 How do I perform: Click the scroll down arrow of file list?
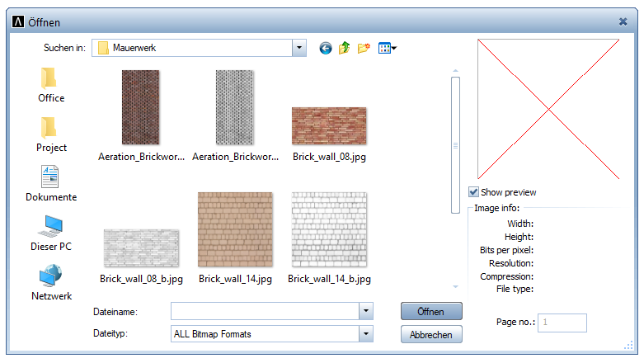[455, 286]
